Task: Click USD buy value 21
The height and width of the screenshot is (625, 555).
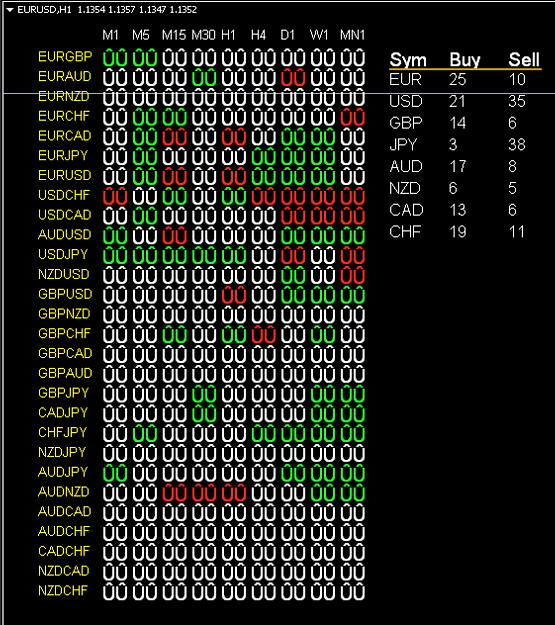Action: (x=457, y=101)
